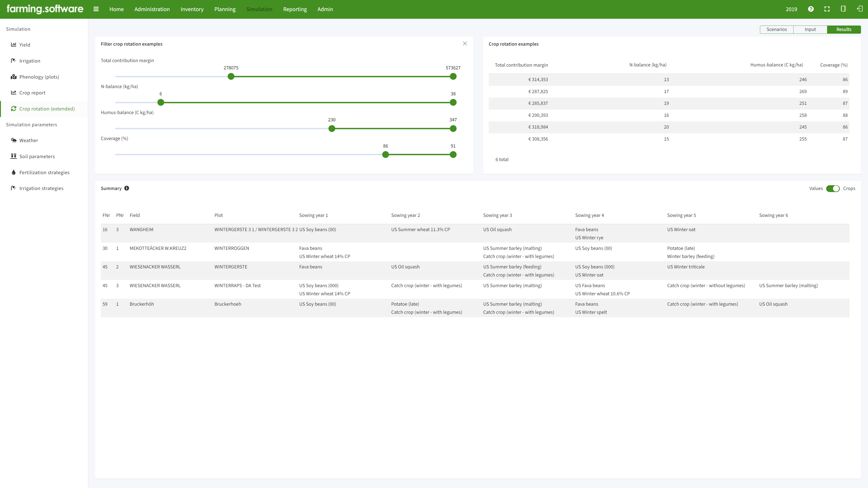The height and width of the screenshot is (488, 868).
Task: Switch to the Scenarios tab
Action: pos(776,29)
